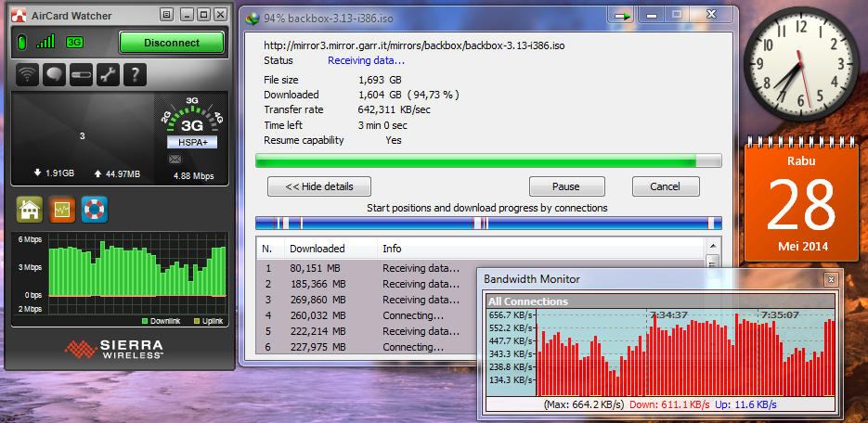Click the HSPA+ network type label
The height and width of the screenshot is (423, 868).
coord(192,142)
